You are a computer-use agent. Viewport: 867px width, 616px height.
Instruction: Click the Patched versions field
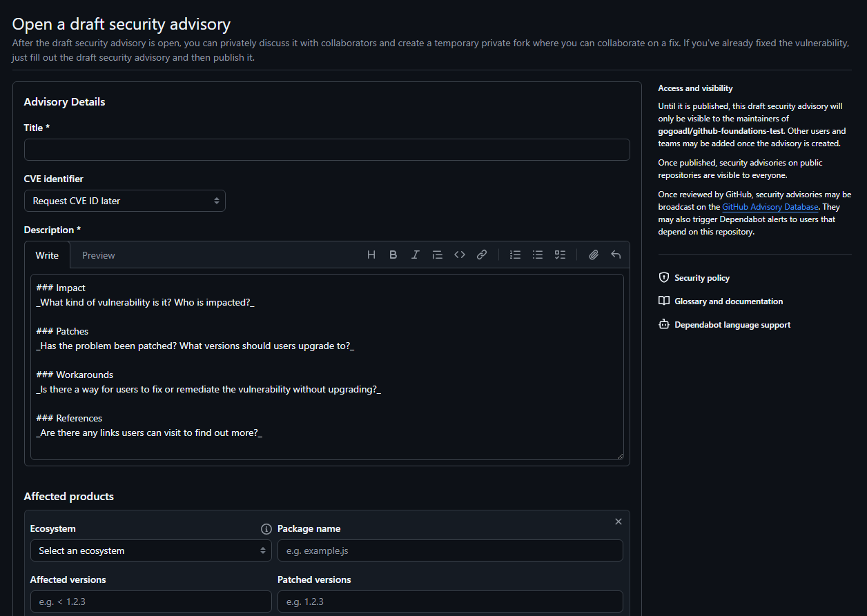pyautogui.click(x=450, y=602)
